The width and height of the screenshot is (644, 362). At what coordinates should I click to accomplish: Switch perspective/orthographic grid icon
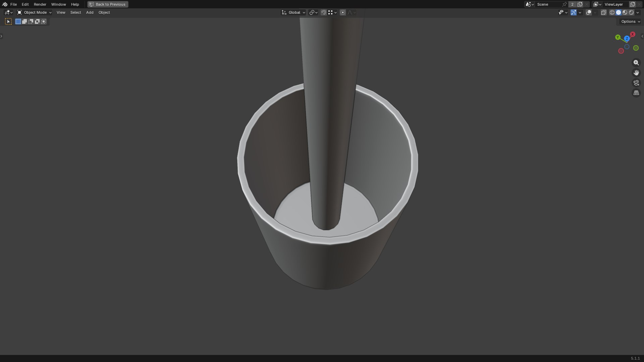point(636,93)
